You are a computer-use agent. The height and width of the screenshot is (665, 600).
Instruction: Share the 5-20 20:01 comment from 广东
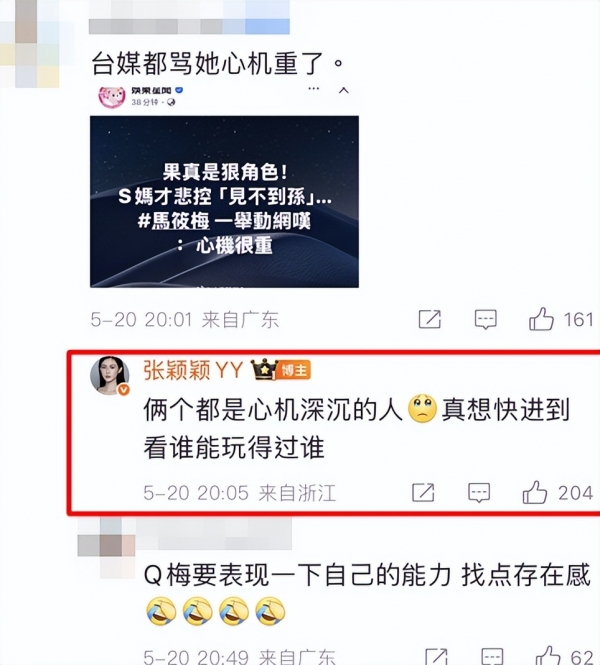[x=430, y=319]
